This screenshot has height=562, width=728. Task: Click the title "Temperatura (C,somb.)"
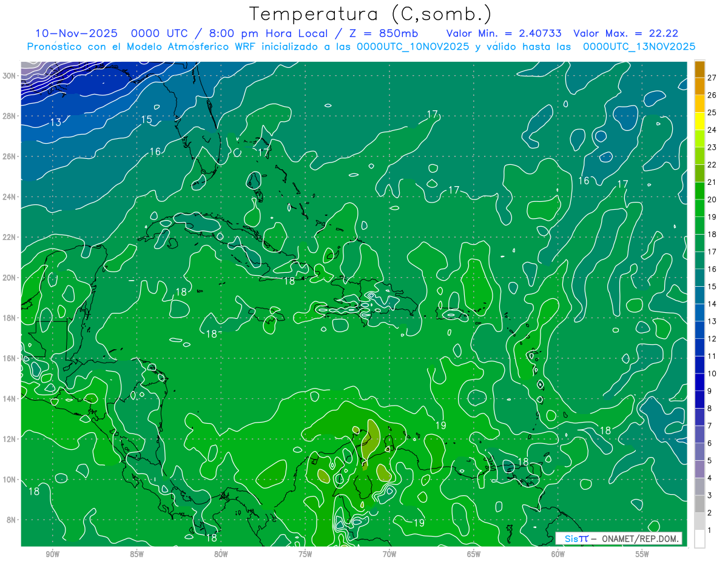click(x=371, y=14)
